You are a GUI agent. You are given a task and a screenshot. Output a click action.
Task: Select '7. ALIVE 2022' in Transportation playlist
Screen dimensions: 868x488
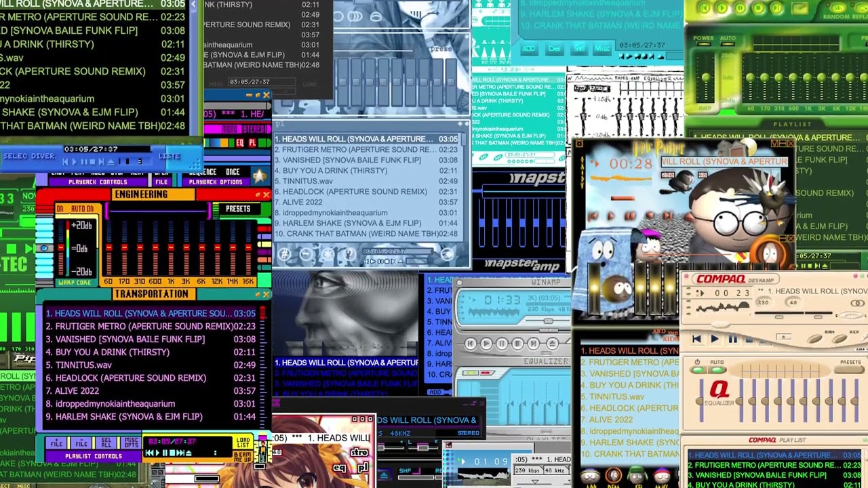point(151,390)
